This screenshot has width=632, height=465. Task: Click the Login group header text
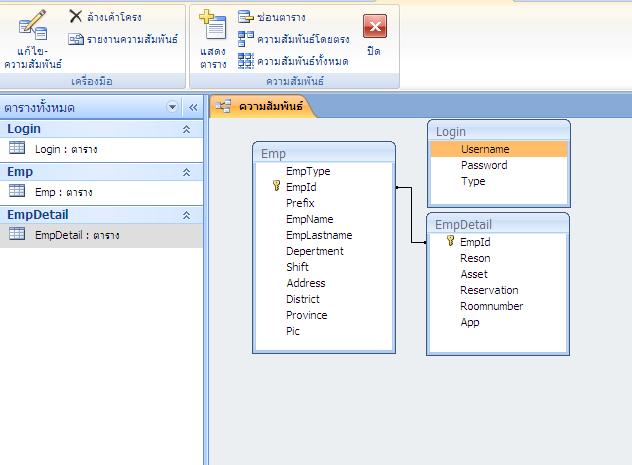coord(24,129)
